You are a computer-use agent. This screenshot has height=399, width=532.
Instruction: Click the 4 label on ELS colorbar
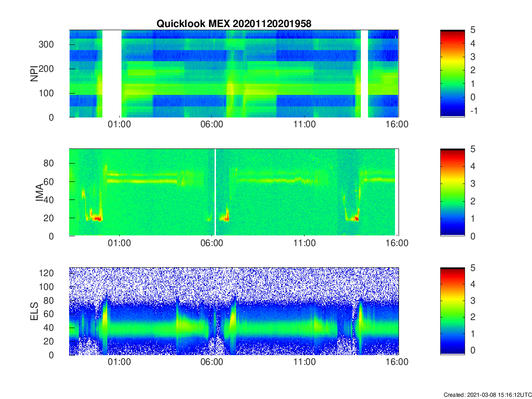[x=473, y=284]
